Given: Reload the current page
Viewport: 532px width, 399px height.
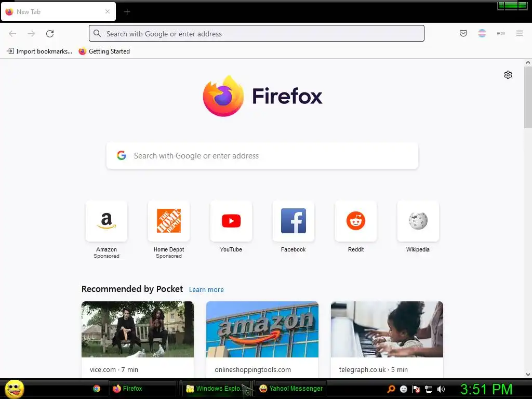Looking at the screenshot, I should 50,34.
